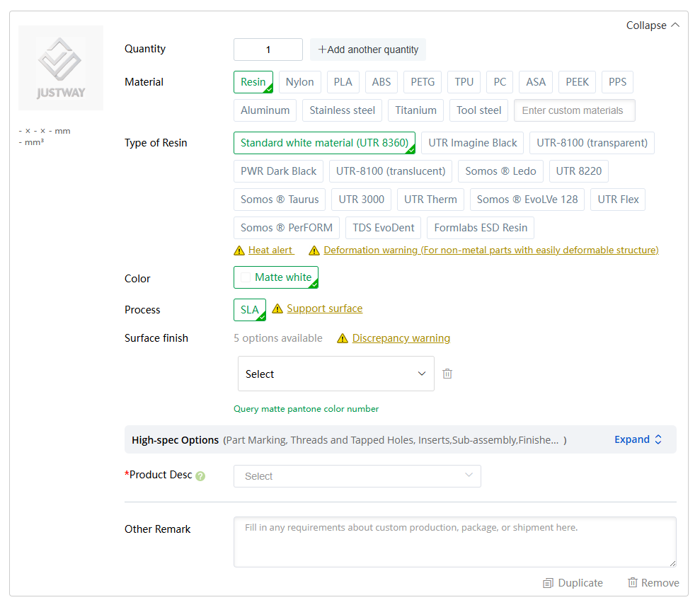Click the Other Remark text area
Screen dimensions: 700x600
(x=454, y=542)
